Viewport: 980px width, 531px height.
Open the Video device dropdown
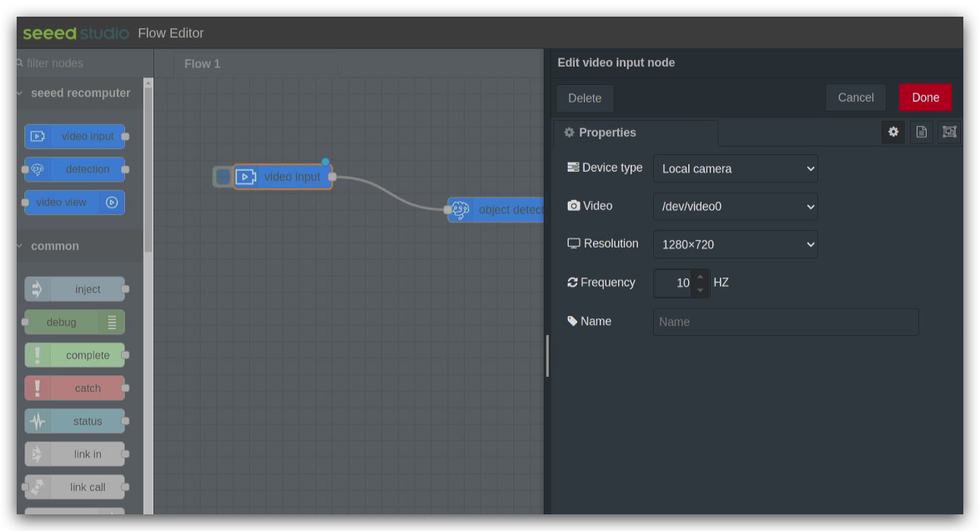735,206
